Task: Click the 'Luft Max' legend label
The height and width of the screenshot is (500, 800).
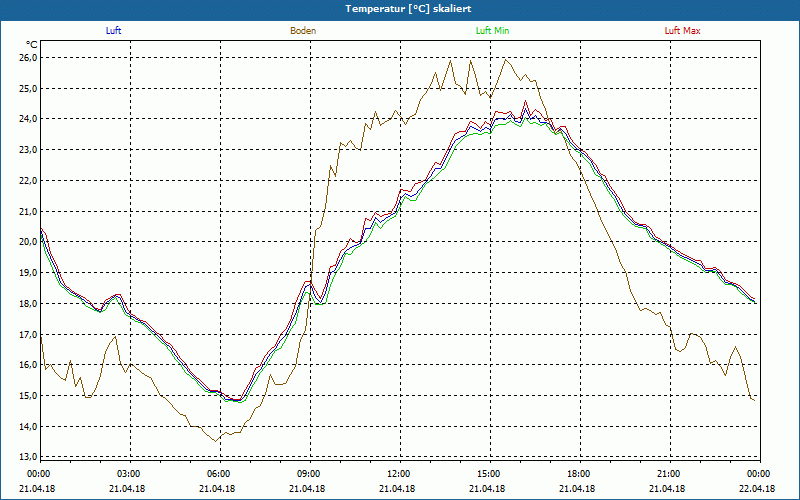Action: pyautogui.click(x=682, y=31)
